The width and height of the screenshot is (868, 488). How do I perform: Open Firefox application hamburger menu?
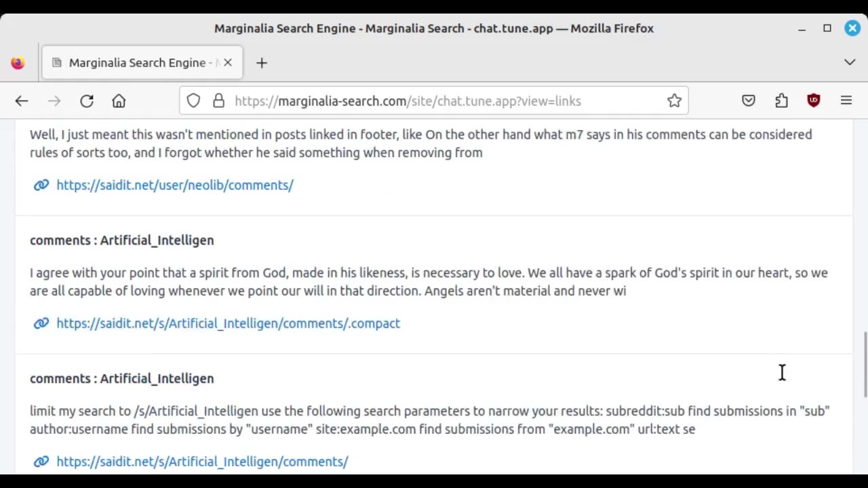846,101
